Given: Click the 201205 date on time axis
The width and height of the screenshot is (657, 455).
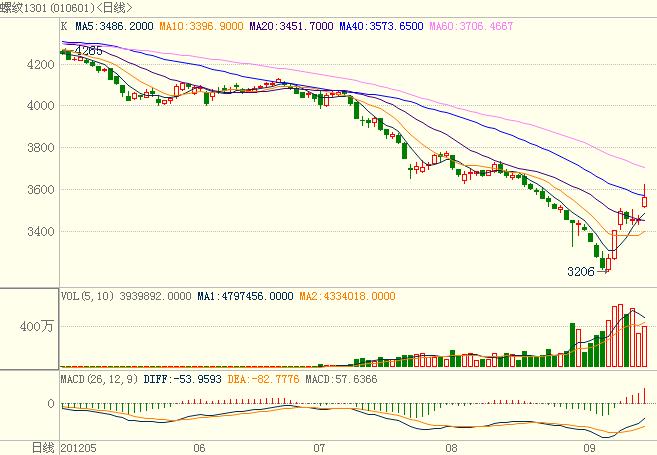Looking at the screenshot, I should point(80,447).
